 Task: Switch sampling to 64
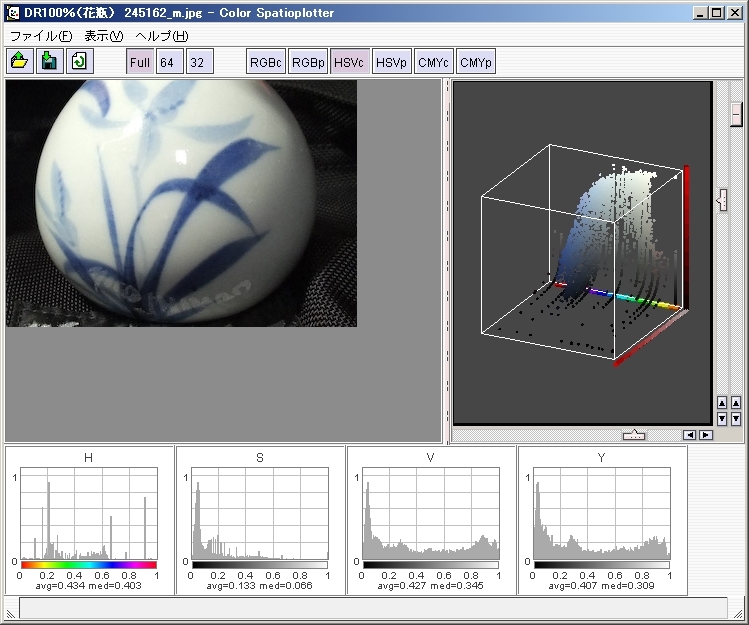(169, 62)
